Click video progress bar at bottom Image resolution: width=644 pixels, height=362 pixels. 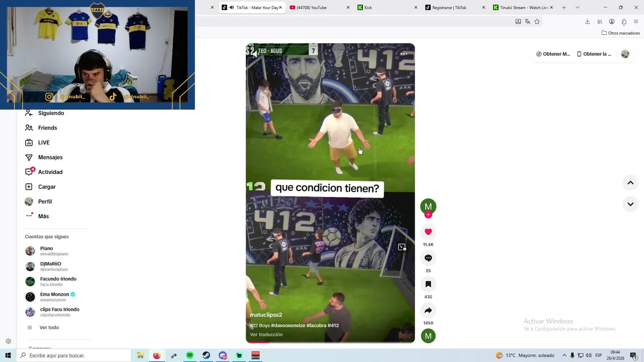(330, 342)
